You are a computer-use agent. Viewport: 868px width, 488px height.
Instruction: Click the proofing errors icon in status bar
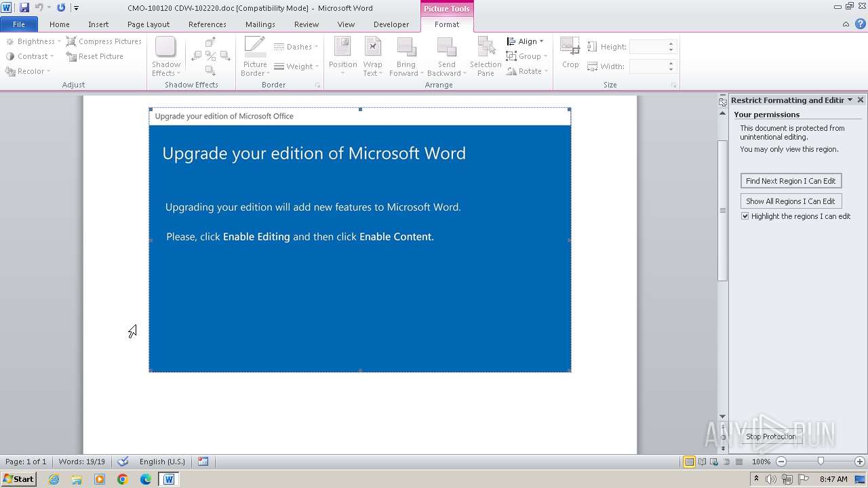(x=123, y=462)
